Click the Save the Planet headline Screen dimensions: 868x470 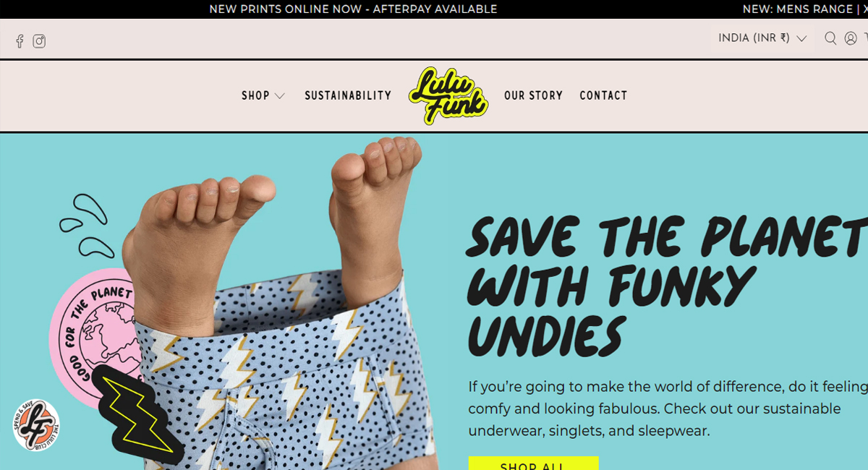[667, 286]
